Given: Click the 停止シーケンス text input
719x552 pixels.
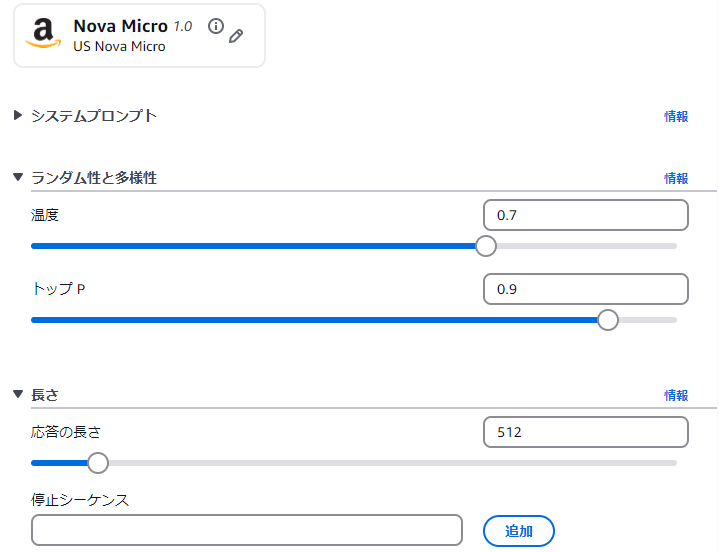Looking at the screenshot, I should (246, 531).
